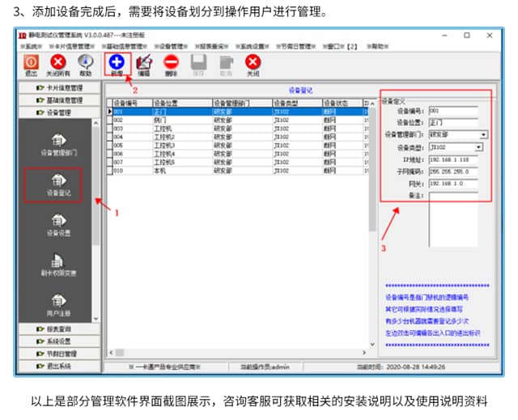Open the 设备管理 menu in menu bar

(172, 47)
